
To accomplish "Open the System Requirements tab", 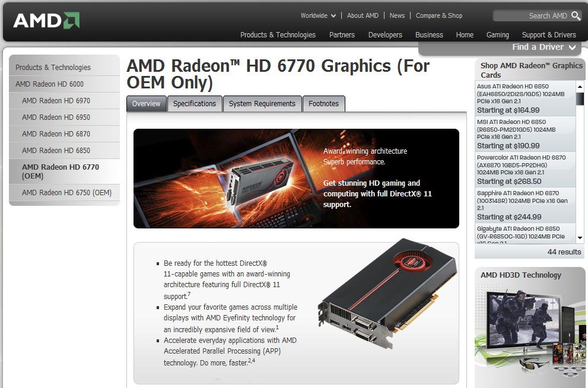I will [262, 104].
